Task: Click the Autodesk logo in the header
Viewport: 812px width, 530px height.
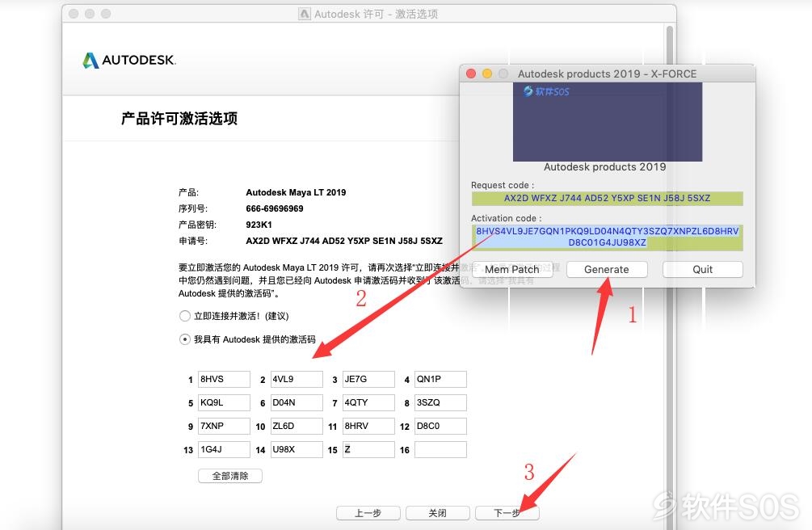Action: [129, 60]
